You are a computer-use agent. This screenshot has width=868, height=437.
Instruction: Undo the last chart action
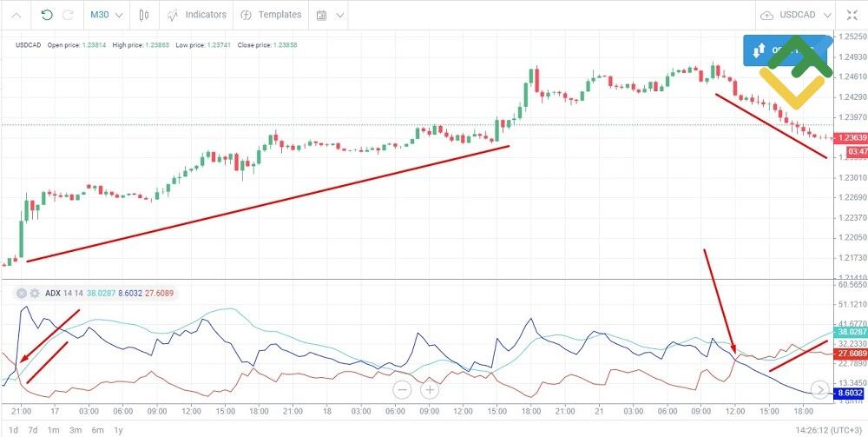coord(47,15)
